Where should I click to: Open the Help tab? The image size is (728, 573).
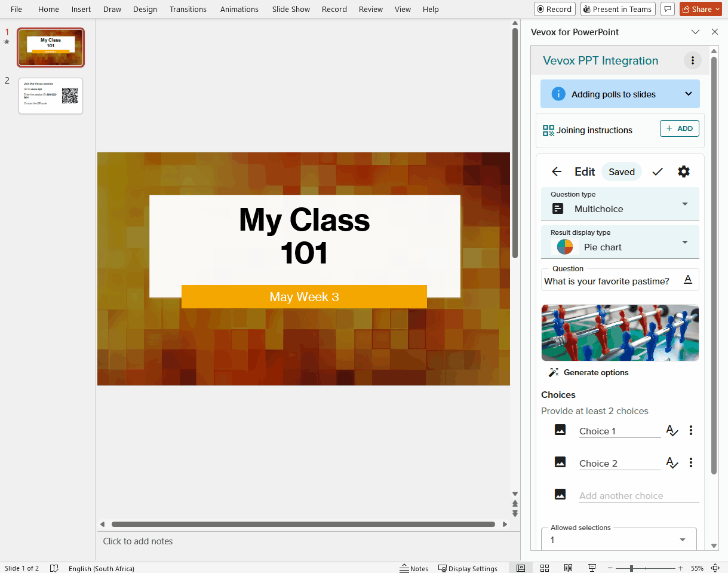click(431, 9)
